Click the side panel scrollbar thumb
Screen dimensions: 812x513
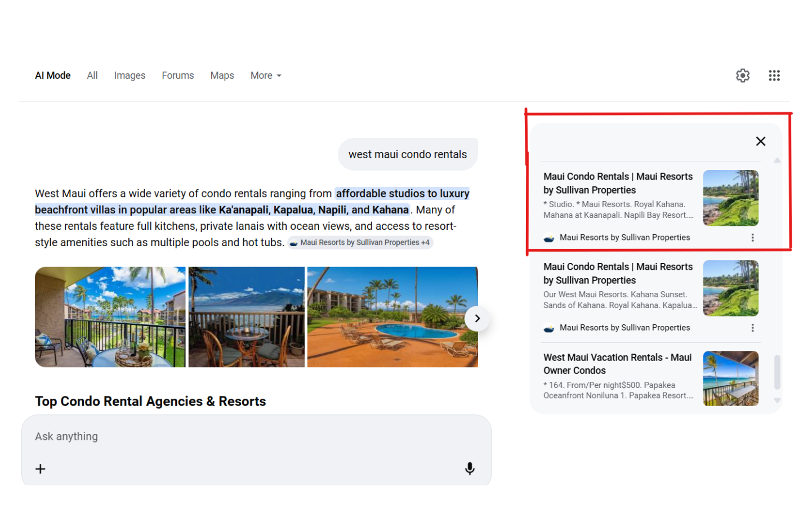[777, 372]
